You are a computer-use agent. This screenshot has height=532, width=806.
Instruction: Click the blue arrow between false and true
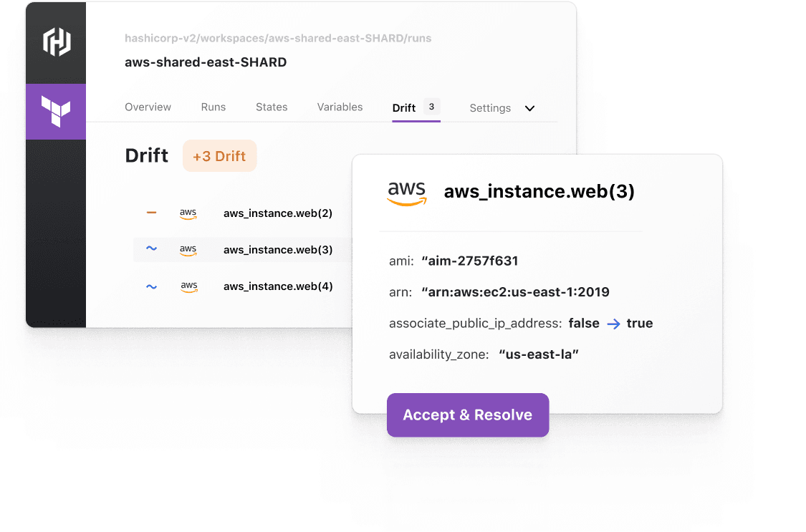coord(613,324)
